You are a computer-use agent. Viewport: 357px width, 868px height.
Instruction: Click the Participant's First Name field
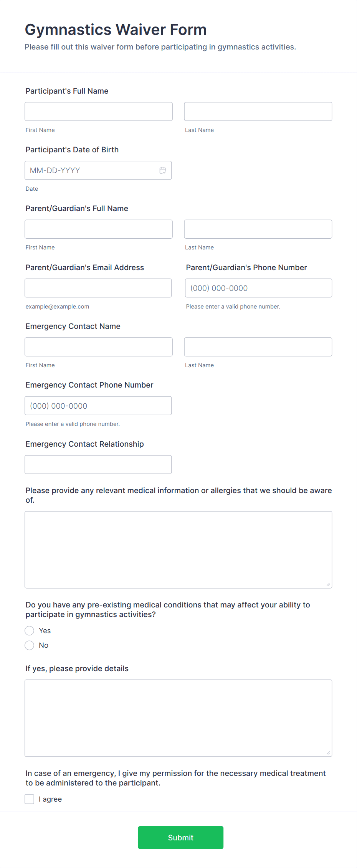(98, 111)
